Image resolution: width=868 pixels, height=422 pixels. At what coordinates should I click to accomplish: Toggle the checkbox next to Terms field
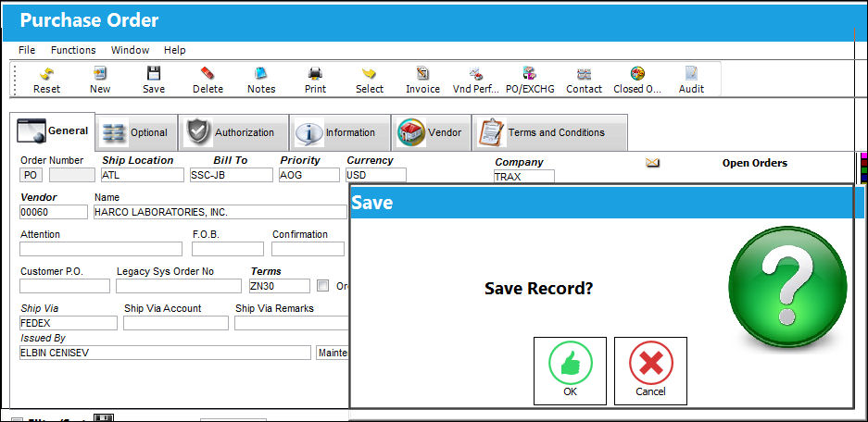322,286
